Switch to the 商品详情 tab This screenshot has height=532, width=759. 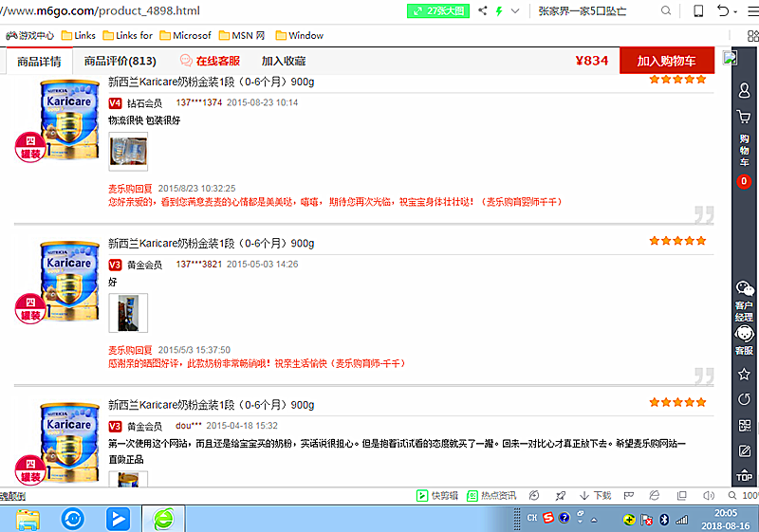click(39, 61)
